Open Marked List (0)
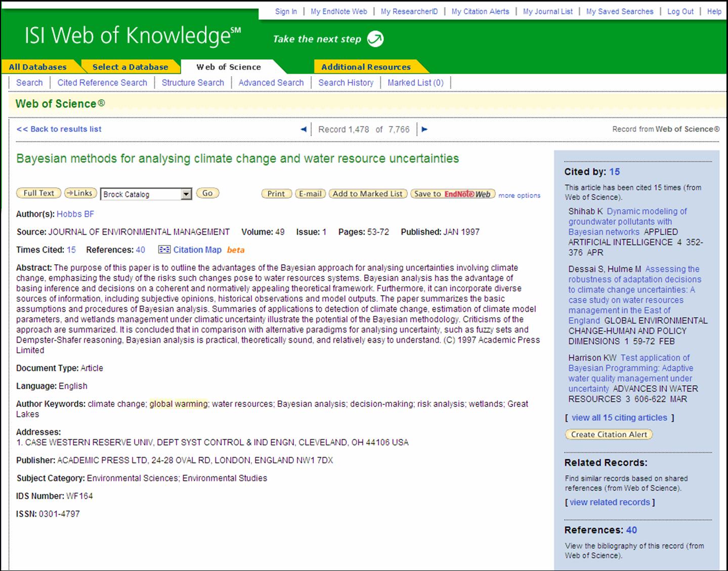Viewport: 728px width, 571px height. coord(415,83)
